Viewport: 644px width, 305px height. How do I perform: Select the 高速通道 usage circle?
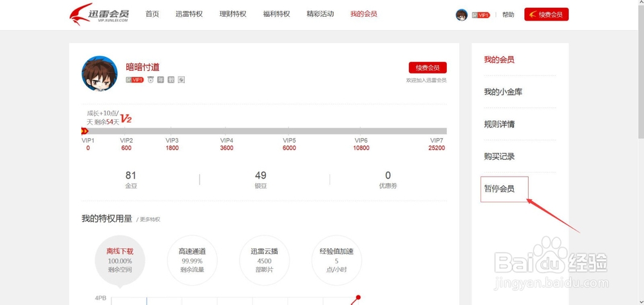click(x=192, y=261)
